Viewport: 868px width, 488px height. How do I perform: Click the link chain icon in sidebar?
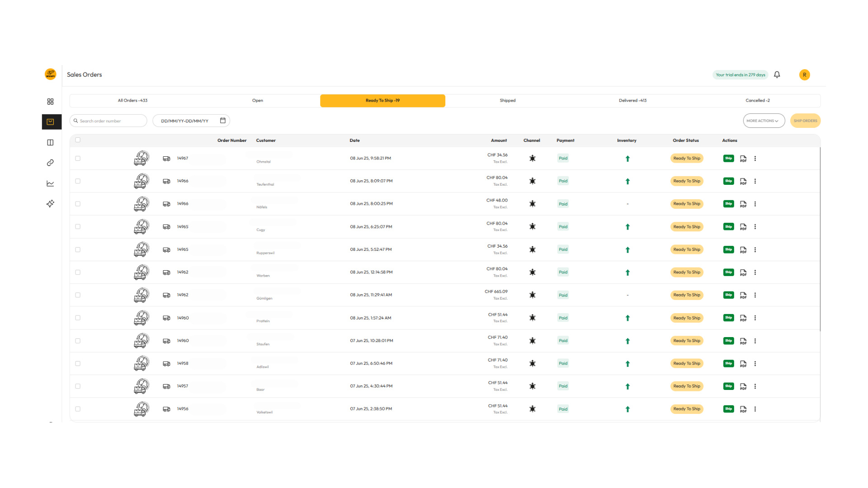pos(50,163)
